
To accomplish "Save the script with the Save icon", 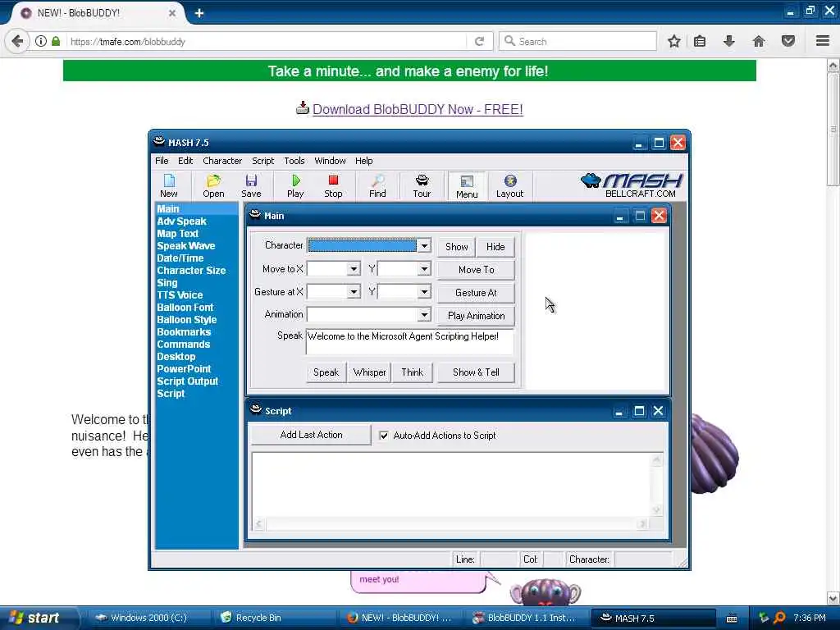I will click(x=251, y=186).
